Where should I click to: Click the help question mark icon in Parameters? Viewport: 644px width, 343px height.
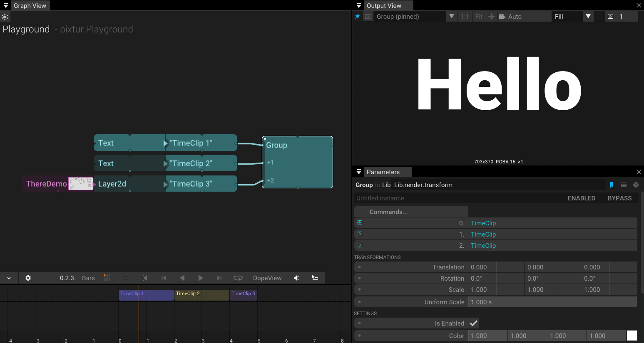point(636,185)
